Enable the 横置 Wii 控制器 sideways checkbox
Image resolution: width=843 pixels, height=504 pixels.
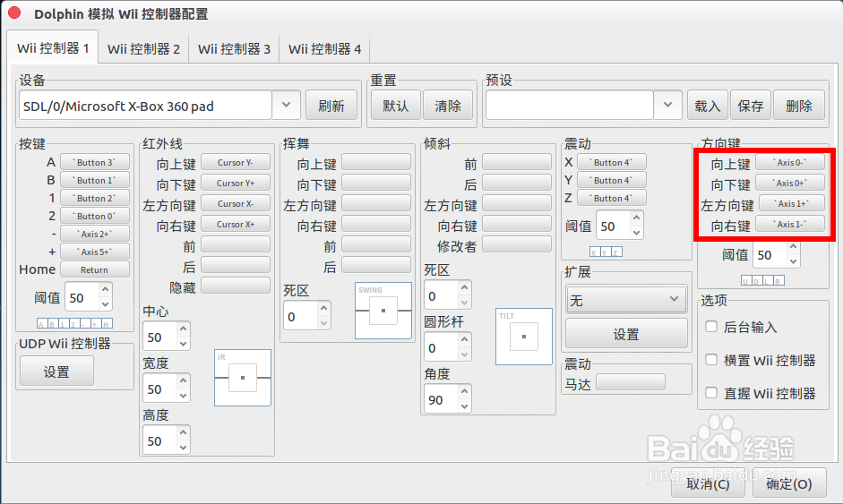[x=711, y=360]
